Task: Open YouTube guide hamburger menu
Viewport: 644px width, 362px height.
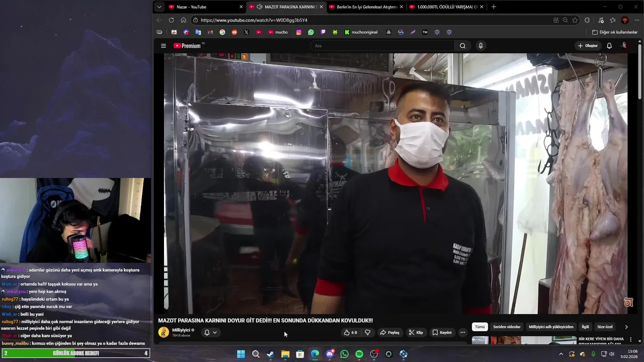Action: click(163, 46)
